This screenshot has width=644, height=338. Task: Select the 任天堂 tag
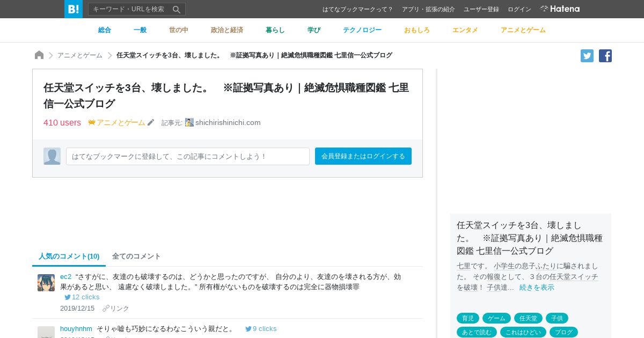point(528,318)
